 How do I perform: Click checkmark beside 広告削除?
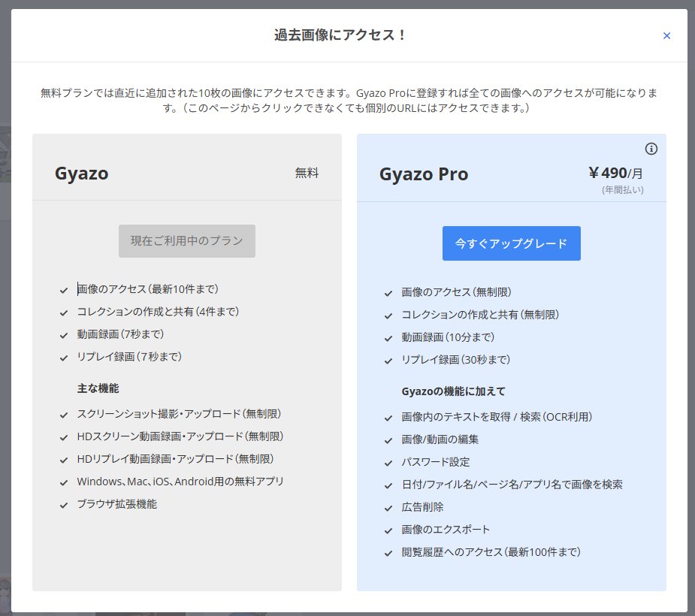388,509
